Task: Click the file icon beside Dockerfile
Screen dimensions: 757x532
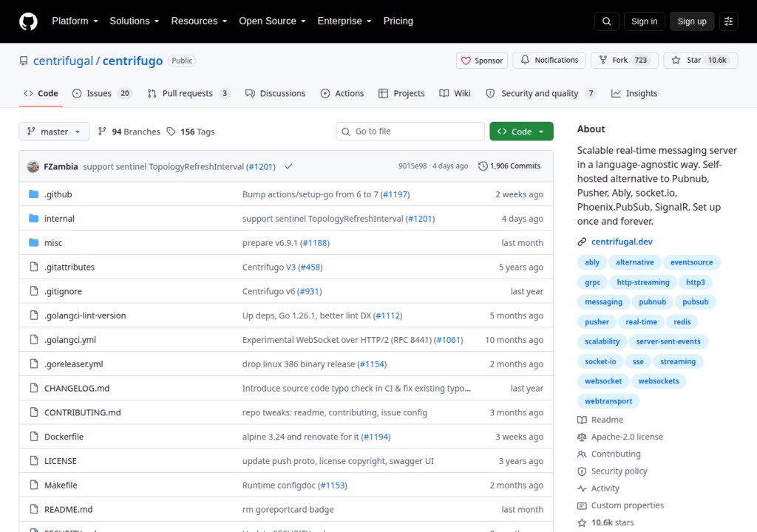Action: pyautogui.click(x=34, y=437)
